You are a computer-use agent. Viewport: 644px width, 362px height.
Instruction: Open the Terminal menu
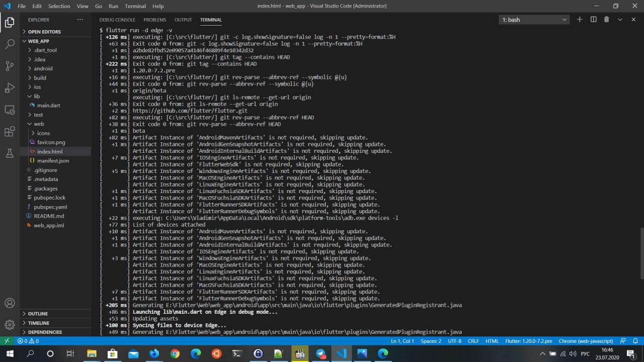tap(135, 6)
